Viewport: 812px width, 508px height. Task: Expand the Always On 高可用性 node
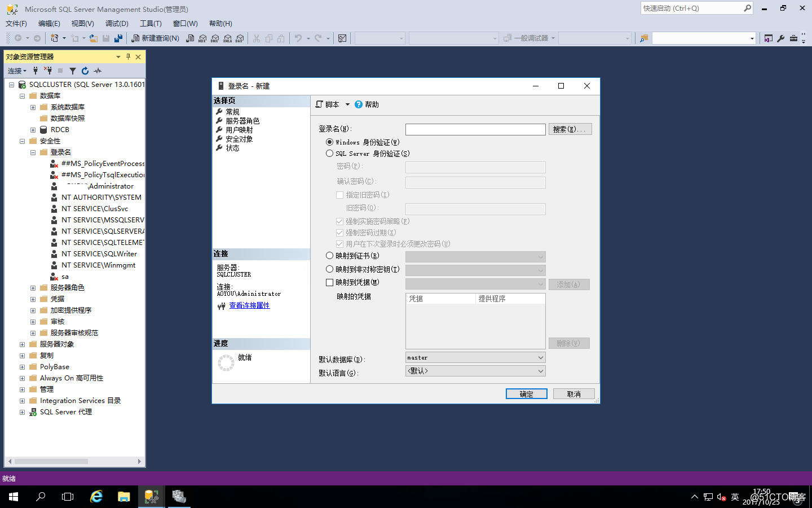pyautogui.click(x=22, y=378)
